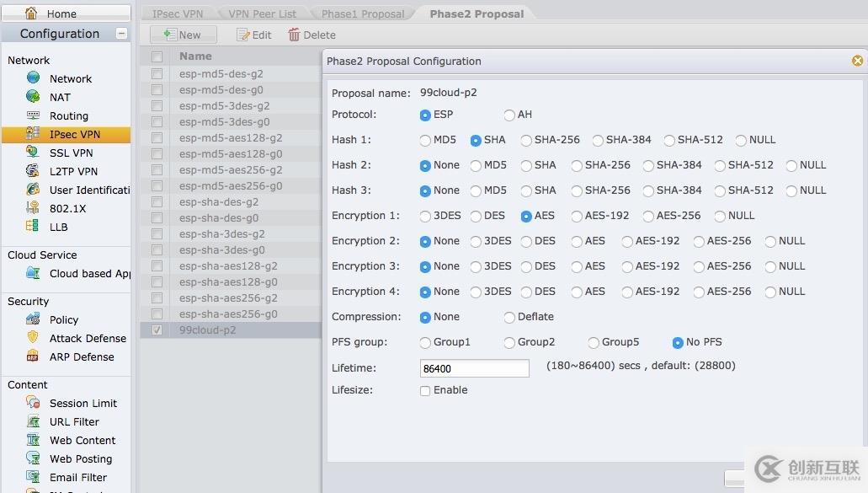Open the NAT icon in sidebar
Viewport: 868px width, 493px height.
(33, 96)
